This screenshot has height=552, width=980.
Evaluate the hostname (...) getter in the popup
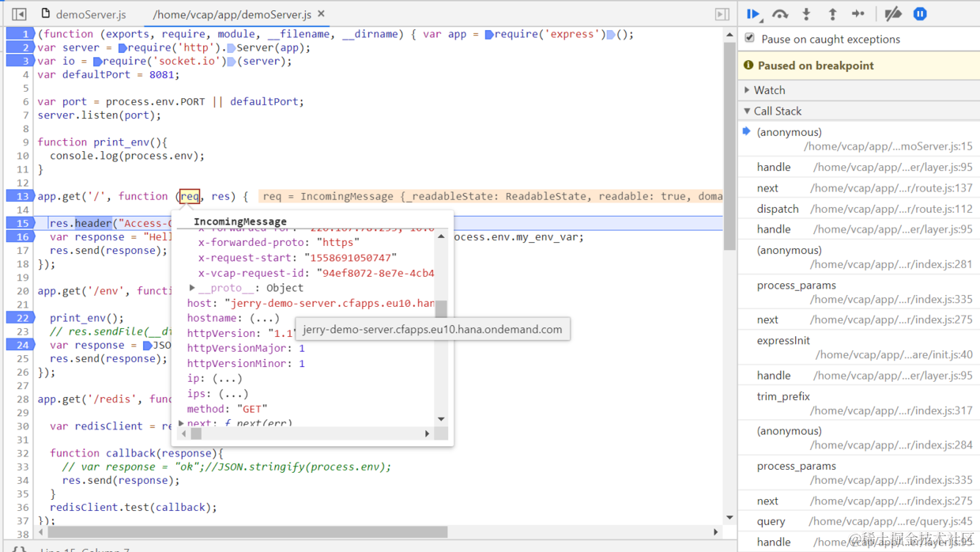(264, 318)
